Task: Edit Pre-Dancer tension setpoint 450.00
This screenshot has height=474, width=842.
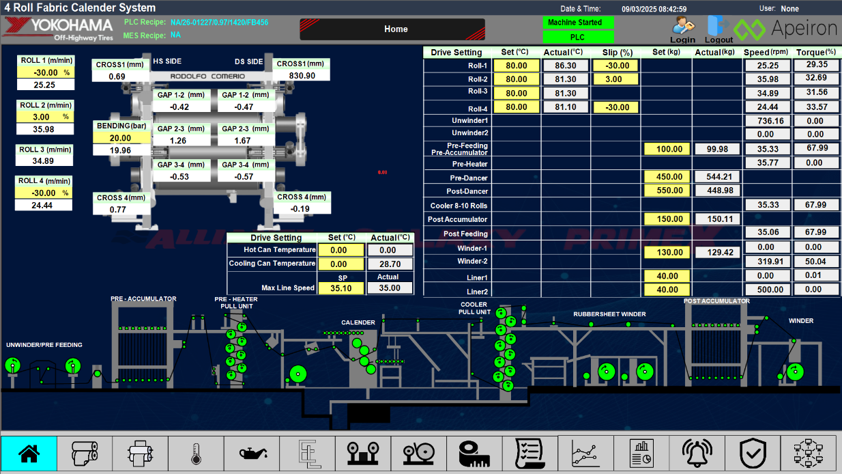Action: click(666, 177)
